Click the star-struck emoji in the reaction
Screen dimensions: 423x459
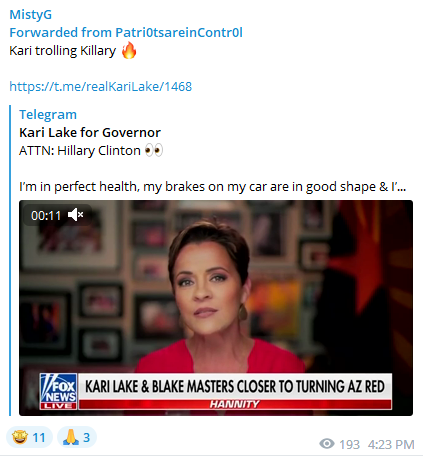(x=20, y=437)
